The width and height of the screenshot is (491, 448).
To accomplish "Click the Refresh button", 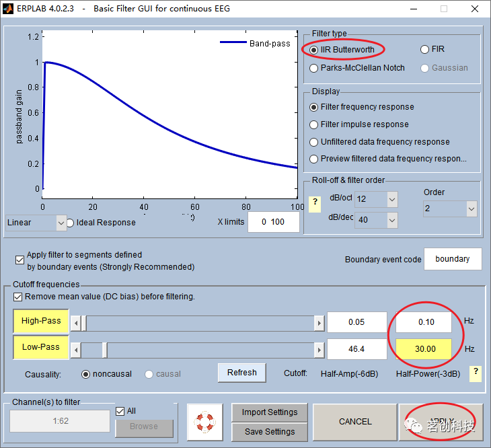I will (x=241, y=373).
